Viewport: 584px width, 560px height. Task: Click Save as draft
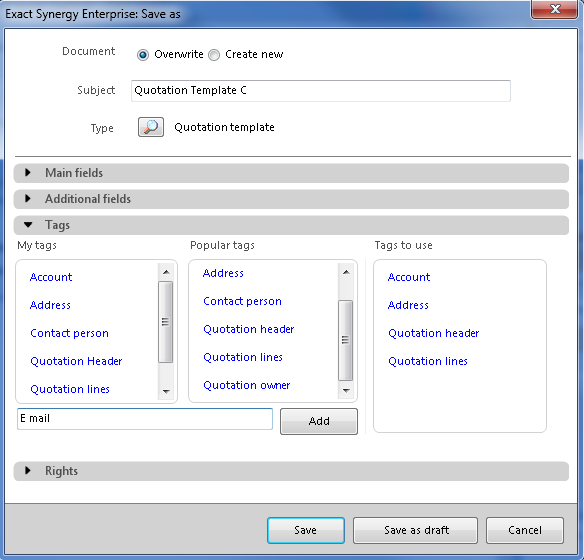415,530
